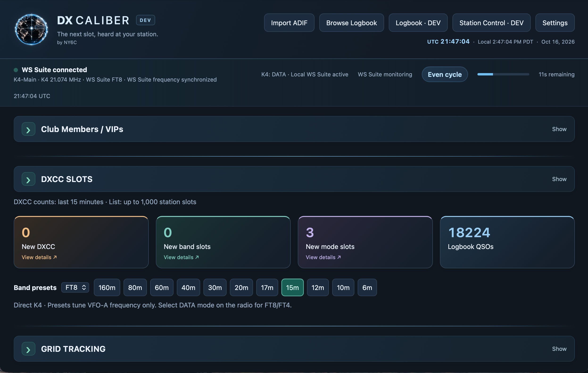This screenshot has width=588, height=373.
Task: Select the 12m band preset
Action: pos(318,287)
